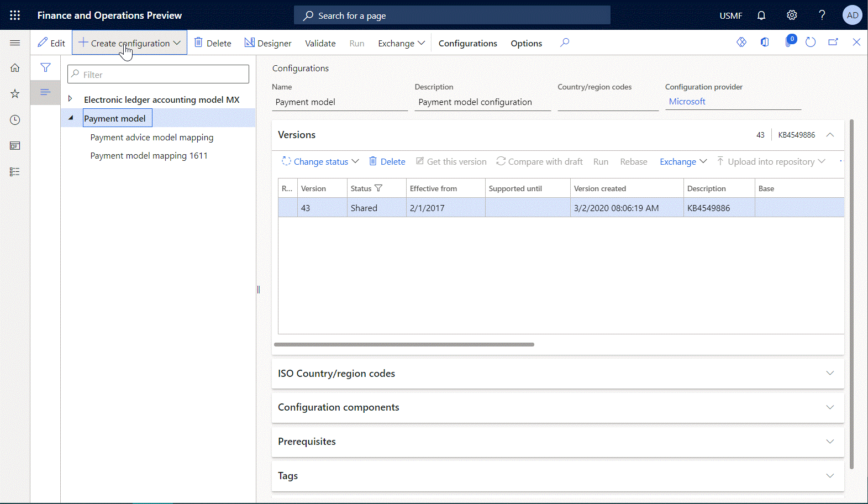This screenshot has height=504, width=868.
Task: Open the settings gear icon
Action: [x=792, y=15]
